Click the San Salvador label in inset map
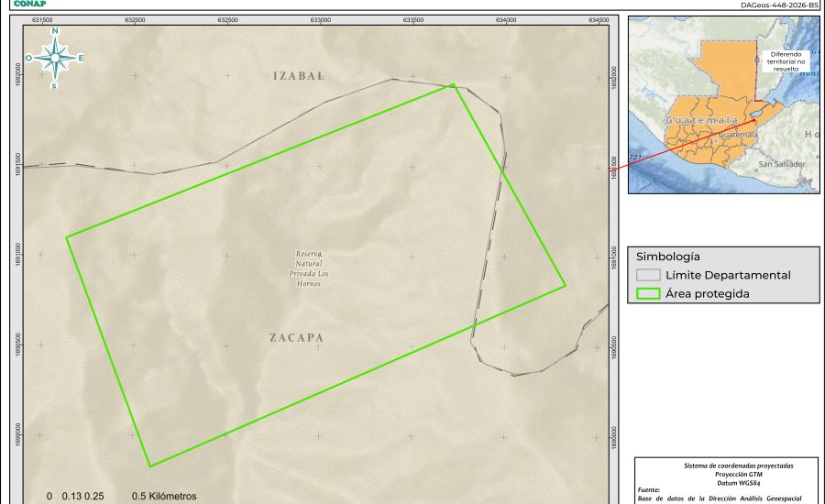The height and width of the screenshot is (504, 825). [781, 164]
